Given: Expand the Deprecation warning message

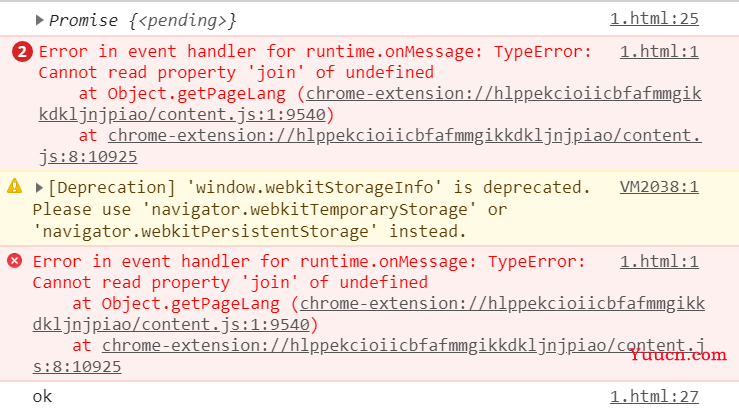Looking at the screenshot, I should pos(40,188).
